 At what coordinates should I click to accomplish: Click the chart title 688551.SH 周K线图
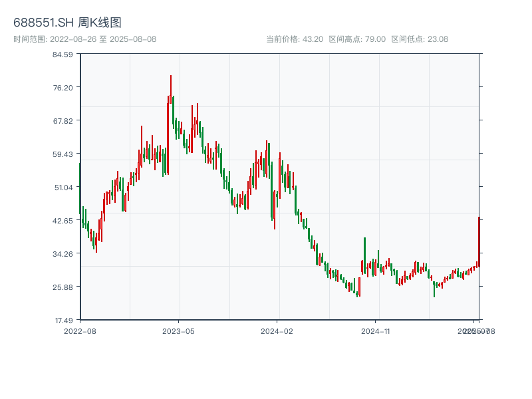(x=67, y=23)
